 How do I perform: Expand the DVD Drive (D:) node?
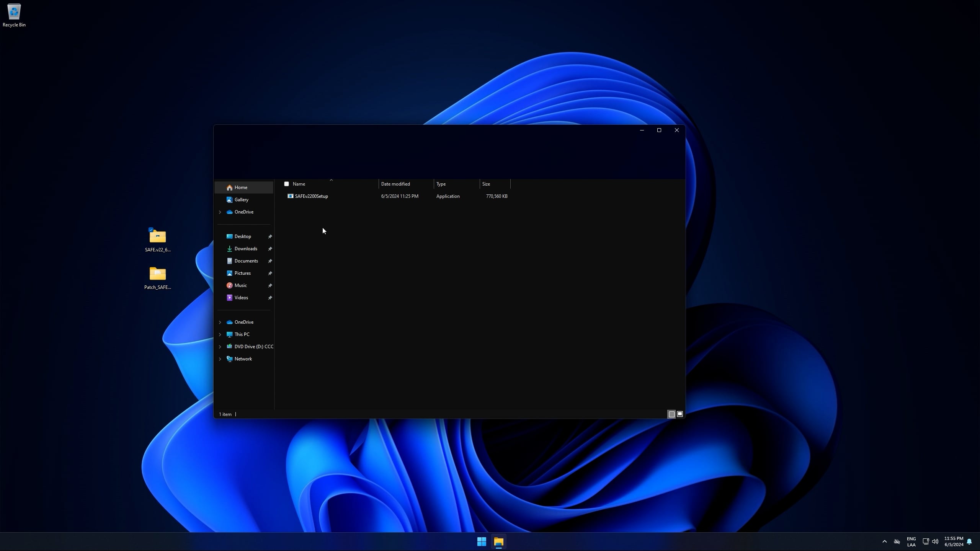pyautogui.click(x=220, y=347)
